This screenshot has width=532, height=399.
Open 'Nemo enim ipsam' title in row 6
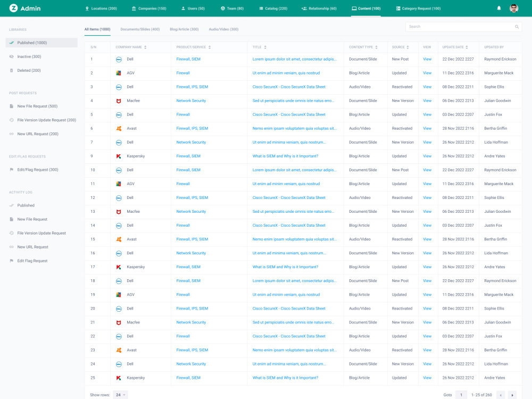point(295,128)
